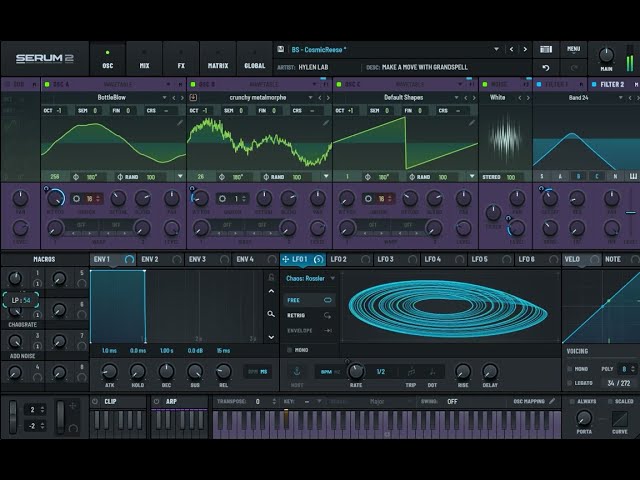Click the save preset floppy icon
The image size is (640, 480).
280,49
